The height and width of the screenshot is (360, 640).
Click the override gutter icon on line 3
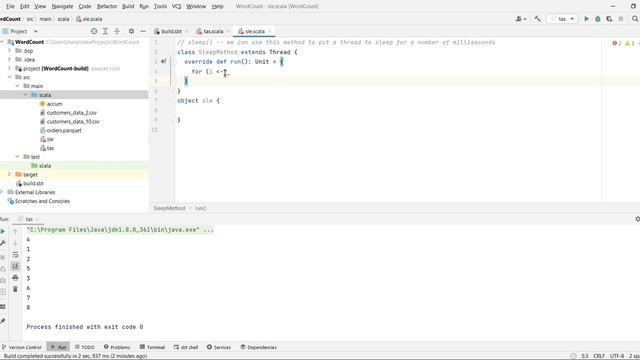[x=163, y=62]
